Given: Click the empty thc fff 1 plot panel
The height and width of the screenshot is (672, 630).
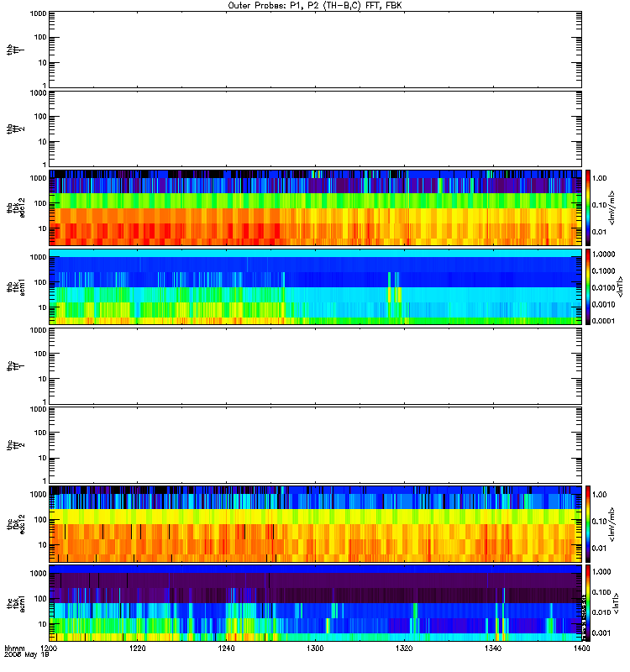Looking at the screenshot, I should click(316, 366).
